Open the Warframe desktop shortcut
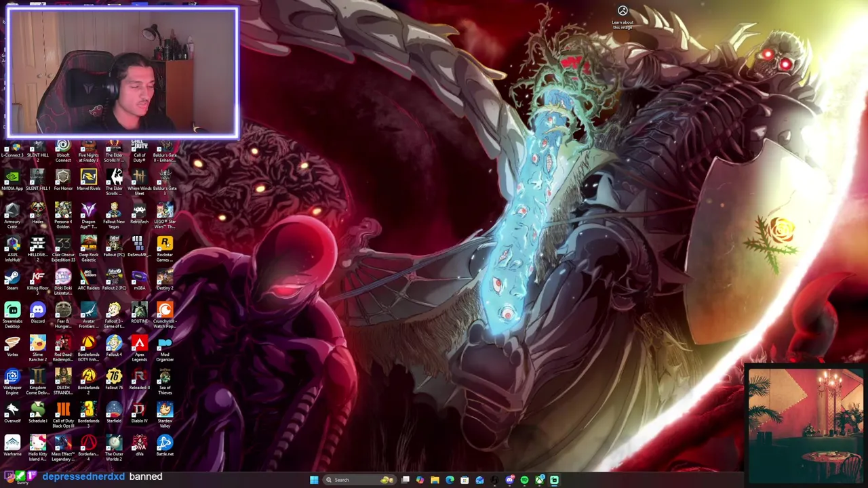Image resolution: width=868 pixels, height=488 pixels. tap(12, 447)
